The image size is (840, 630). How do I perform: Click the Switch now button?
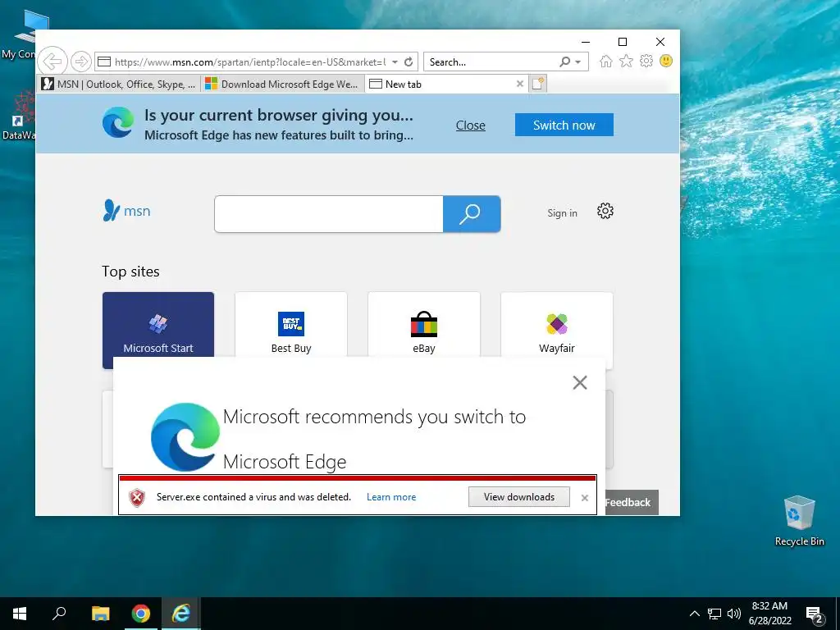[x=564, y=125]
